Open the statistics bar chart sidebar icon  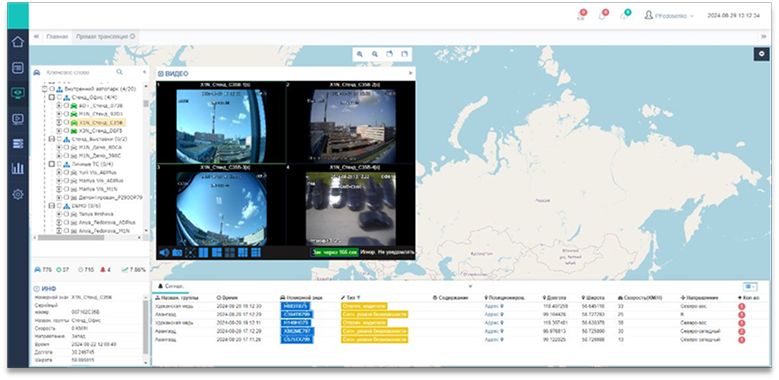(x=18, y=168)
